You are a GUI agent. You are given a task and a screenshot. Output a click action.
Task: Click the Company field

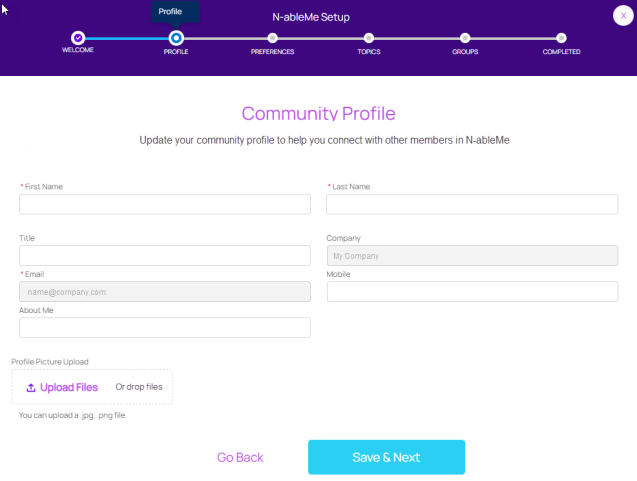[472, 256]
